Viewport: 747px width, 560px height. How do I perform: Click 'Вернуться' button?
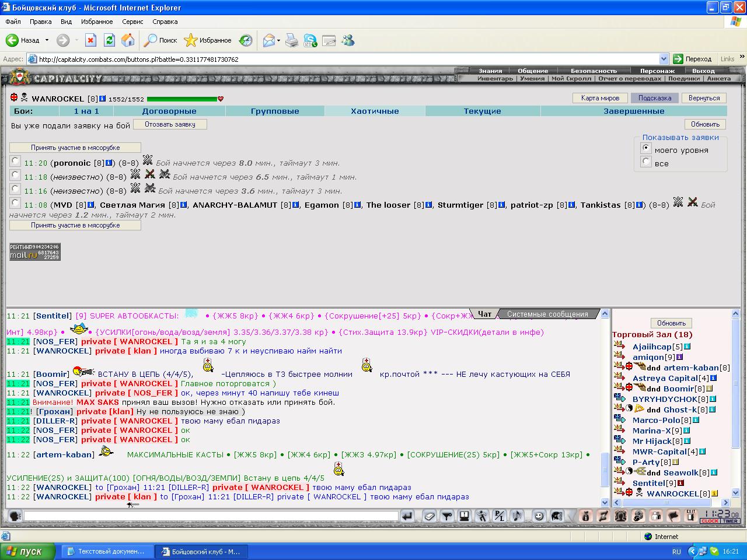(704, 98)
